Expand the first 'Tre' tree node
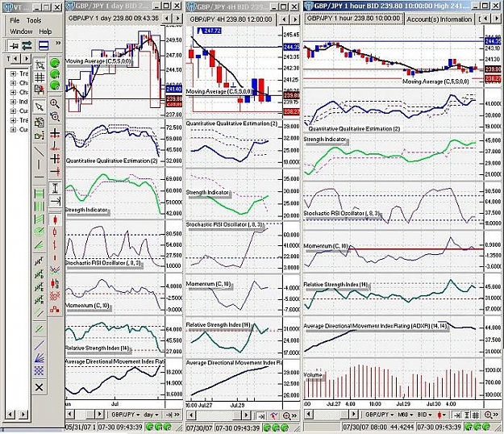 tap(13, 73)
